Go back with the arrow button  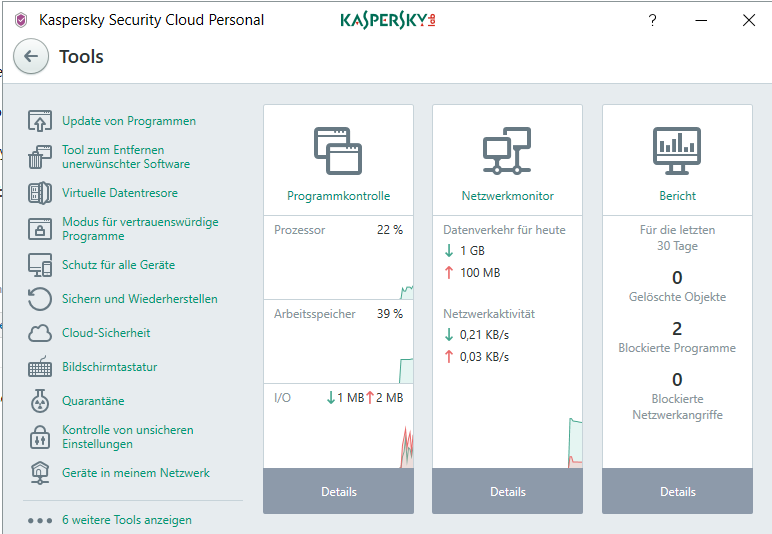[x=31, y=57]
